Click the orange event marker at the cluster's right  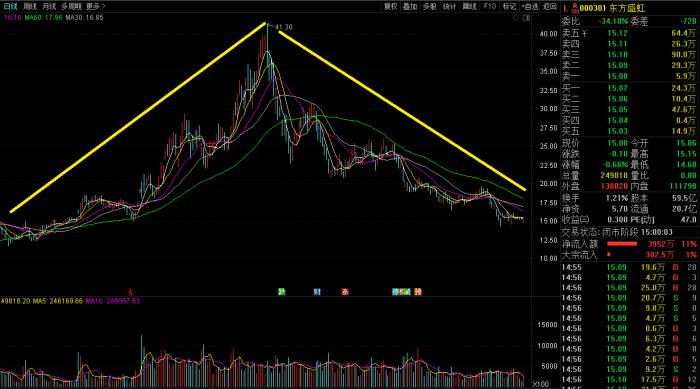[x=418, y=292]
